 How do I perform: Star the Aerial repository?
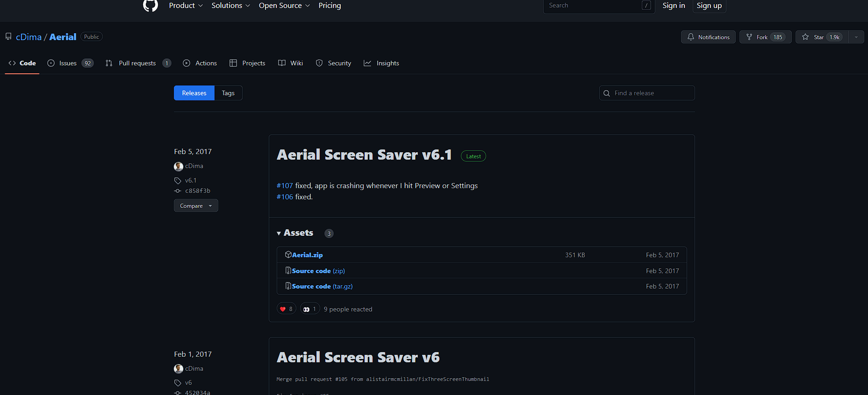pos(822,37)
